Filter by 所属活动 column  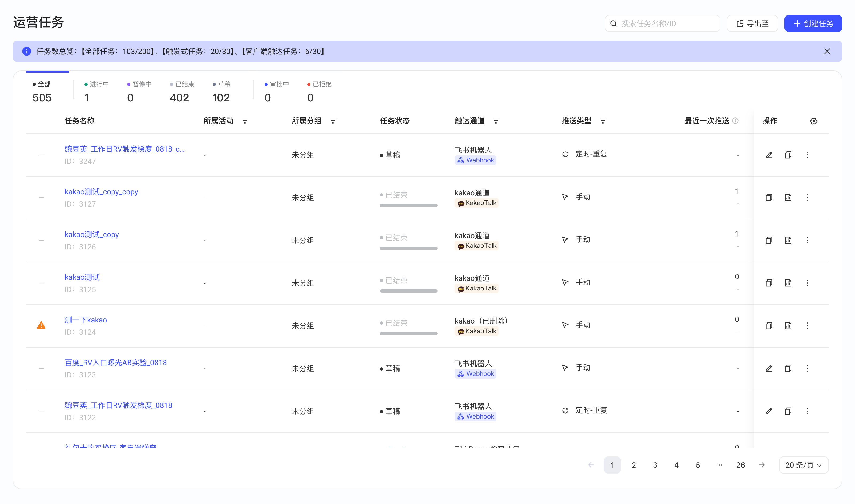pyautogui.click(x=245, y=121)
